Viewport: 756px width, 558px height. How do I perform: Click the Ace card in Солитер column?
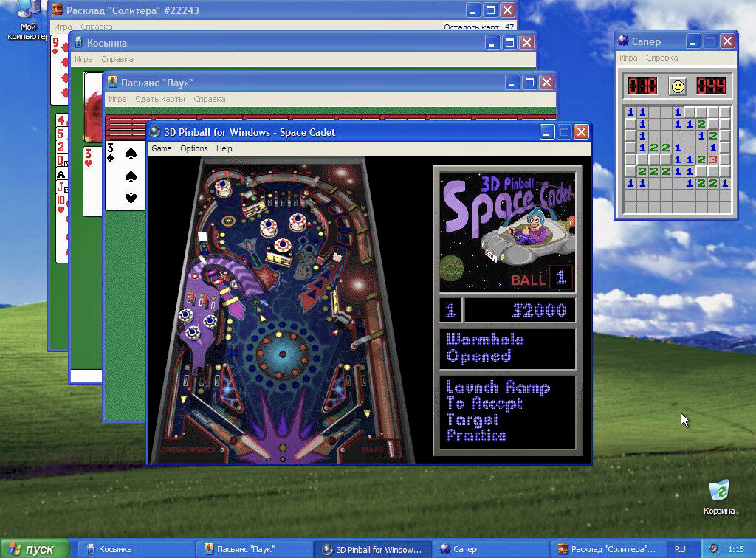pyautogui.click(x=61, y=173)
